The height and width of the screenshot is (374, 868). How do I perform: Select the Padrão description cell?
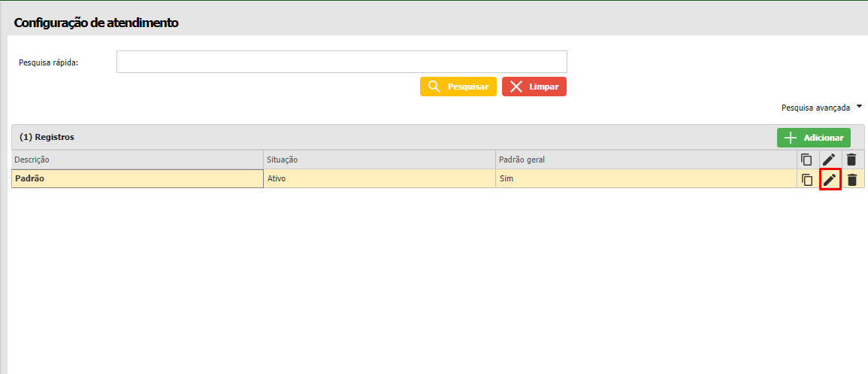click(138, 179)
